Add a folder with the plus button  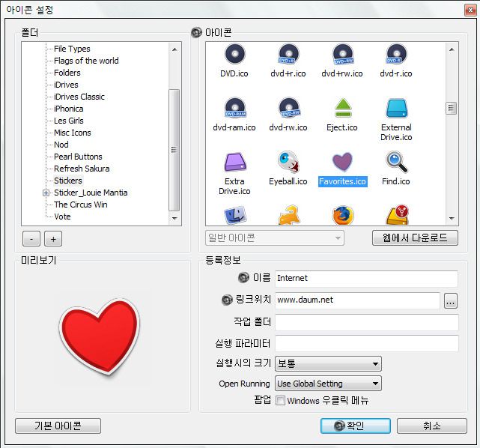pyautogui.click(x=53, y=239)
